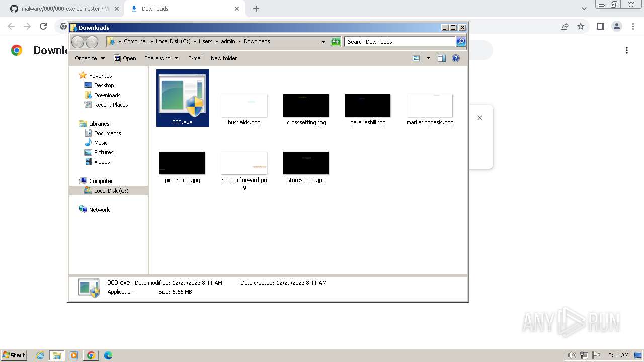Toggle the preview pane icon

point(441,58)
